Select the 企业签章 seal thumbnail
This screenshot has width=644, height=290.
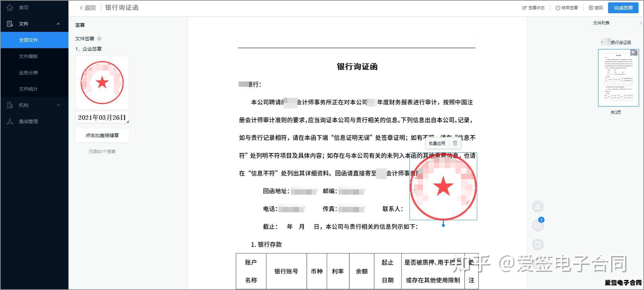(x=102, y=82)
